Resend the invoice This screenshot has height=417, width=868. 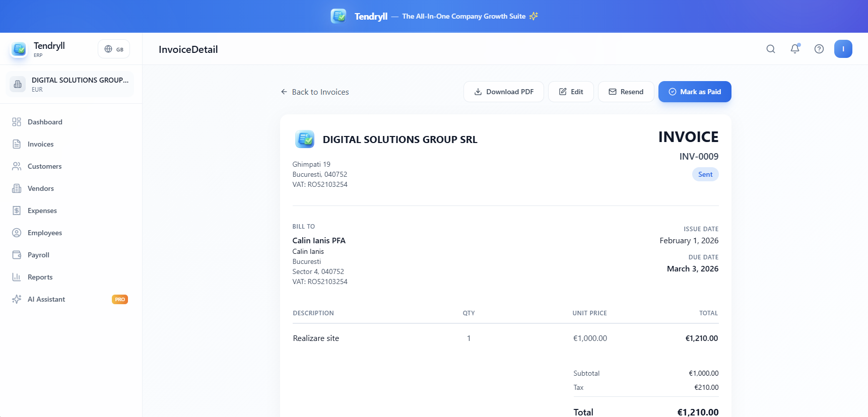point(626,92)
